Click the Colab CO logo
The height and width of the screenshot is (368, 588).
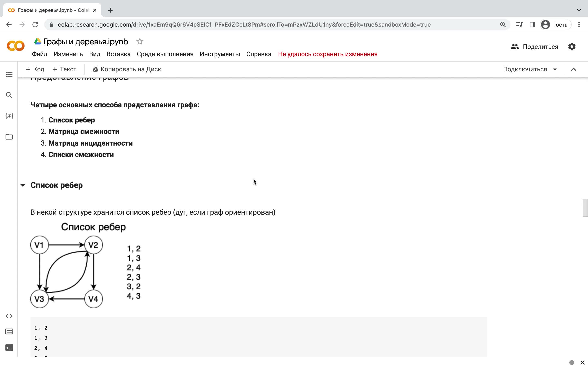(x=16, y=46)
